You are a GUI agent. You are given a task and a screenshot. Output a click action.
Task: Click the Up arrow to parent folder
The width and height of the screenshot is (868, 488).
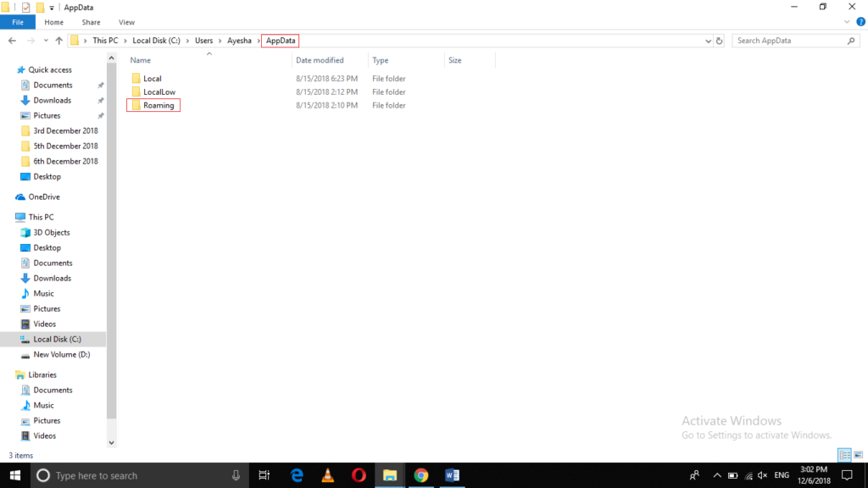[x=58, y=41]
